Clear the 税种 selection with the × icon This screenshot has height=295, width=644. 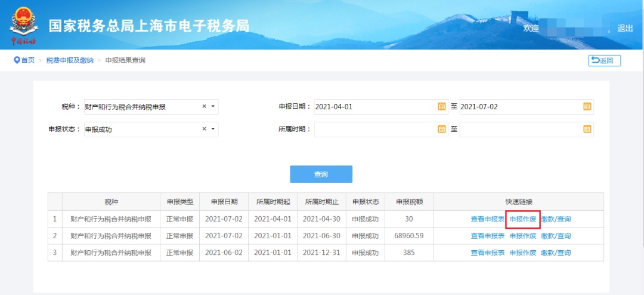[x=204, y=107]
